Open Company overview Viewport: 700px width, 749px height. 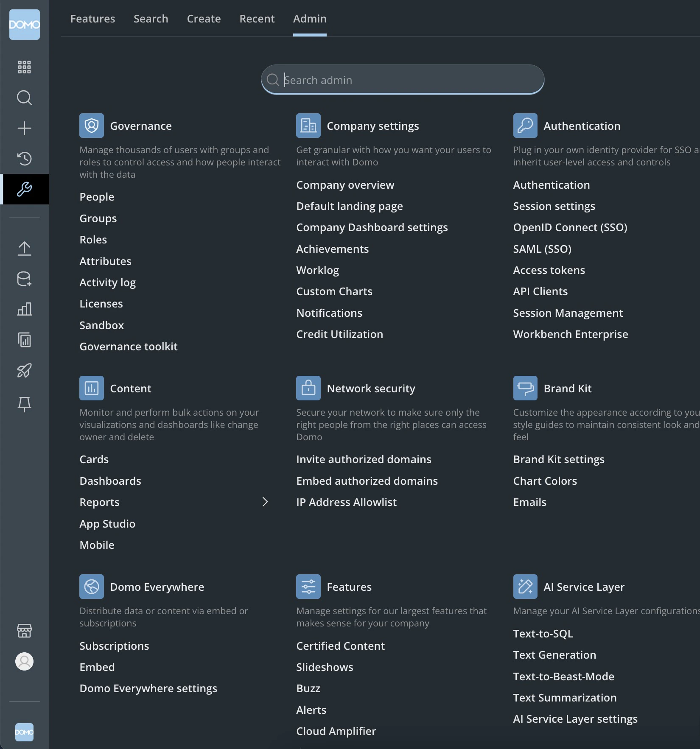pyautogui.click(x=345, y=185)
